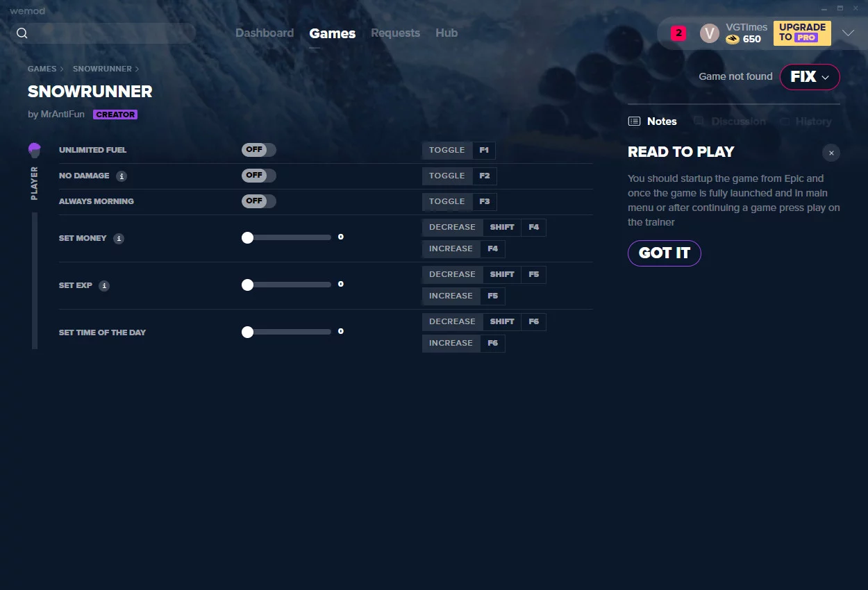This screenshot has width=868, height=590.
Task: Open the notifications badge showing 2
Action: tap(678, 33)
